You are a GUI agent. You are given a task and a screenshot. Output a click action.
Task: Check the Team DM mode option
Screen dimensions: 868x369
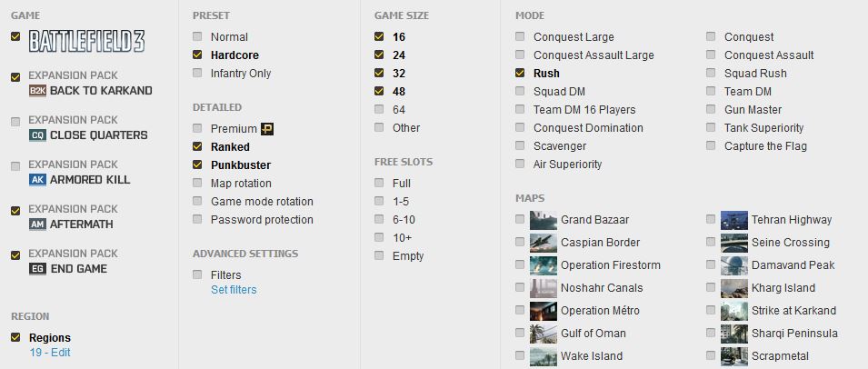point(711,91)
